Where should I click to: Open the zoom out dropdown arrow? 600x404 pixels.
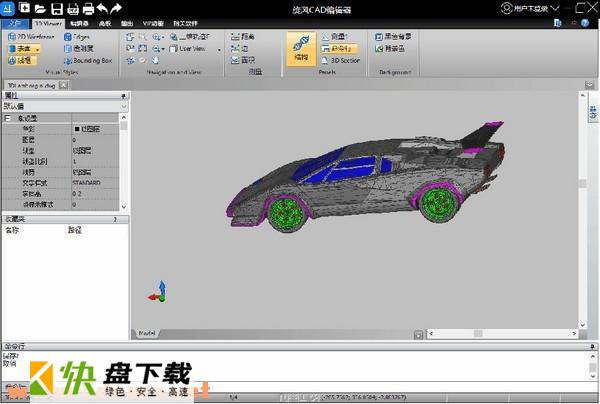pyautogui.click(x=163, y=49)
